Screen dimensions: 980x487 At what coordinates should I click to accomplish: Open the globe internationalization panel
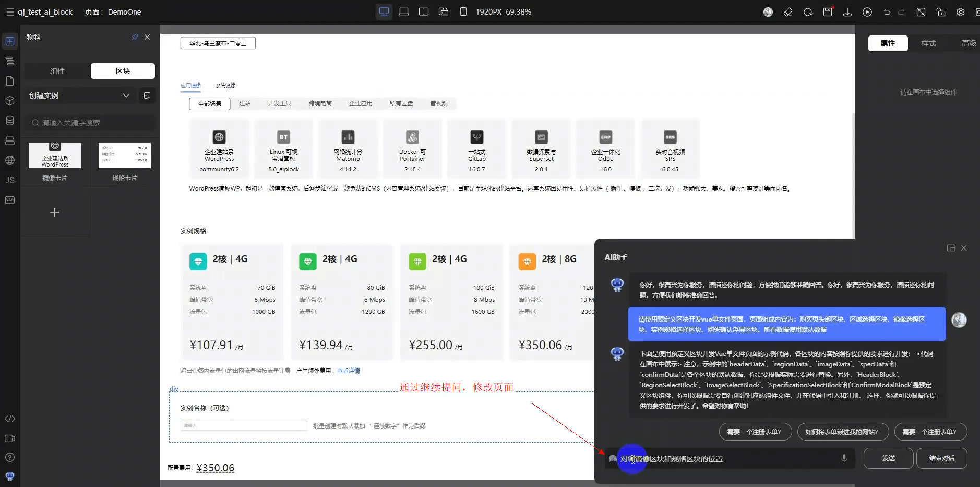coord(9,160)
